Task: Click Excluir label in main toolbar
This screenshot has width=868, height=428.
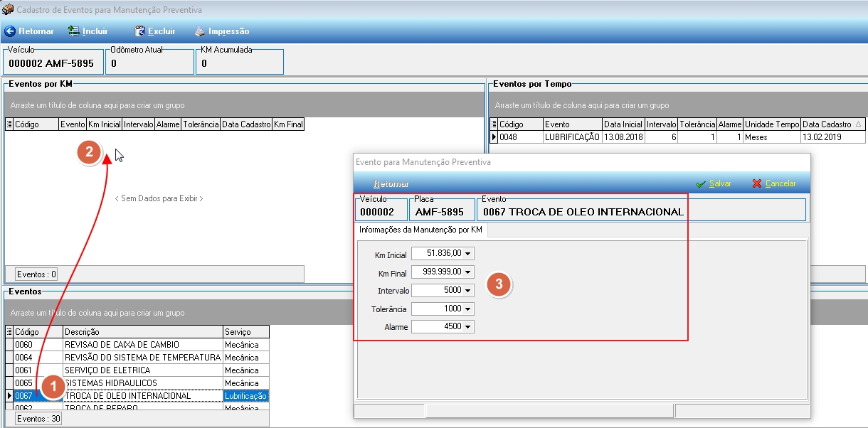Action: [162, 31]
